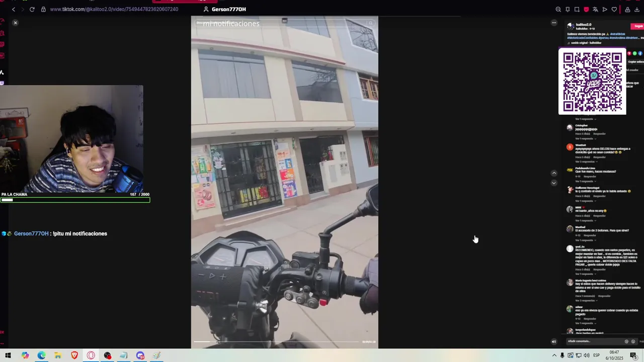Click the WaeDaS orange avatar
The image size is (644, 362).
[x=570, y=147]
